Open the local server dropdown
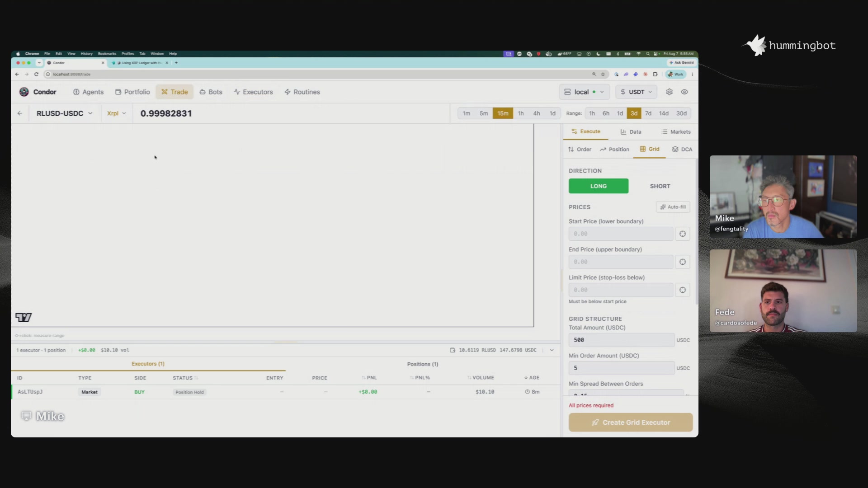This screenshot has height=488, width=868. click(584, 92)
